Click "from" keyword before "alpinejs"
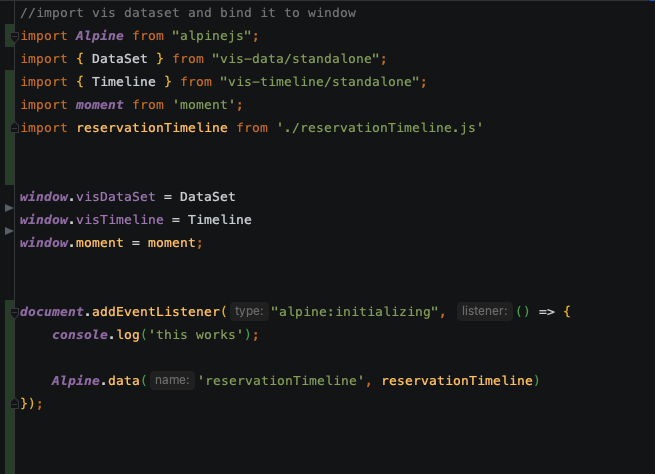The image size is (655, 474). click(x=148, y=36)
